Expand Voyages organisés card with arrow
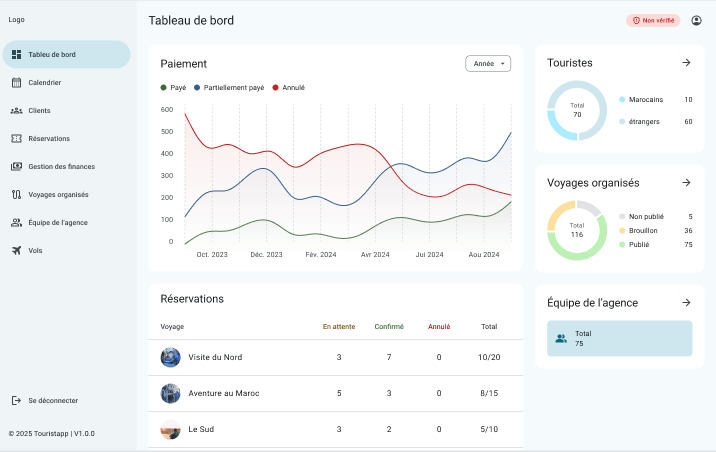This screenshot has height=452, width=716. click(686, 183)
